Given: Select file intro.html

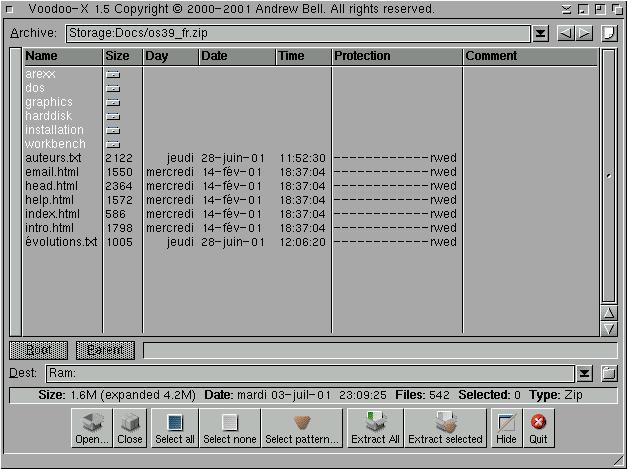Looking at the screenshot, I should (x=49, y=228).
